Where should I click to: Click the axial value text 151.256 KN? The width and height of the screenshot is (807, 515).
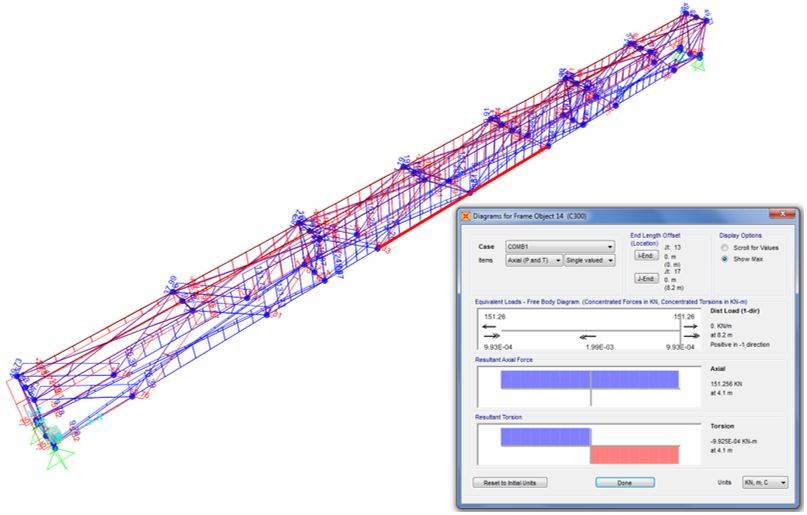click(x=727, y=384)
